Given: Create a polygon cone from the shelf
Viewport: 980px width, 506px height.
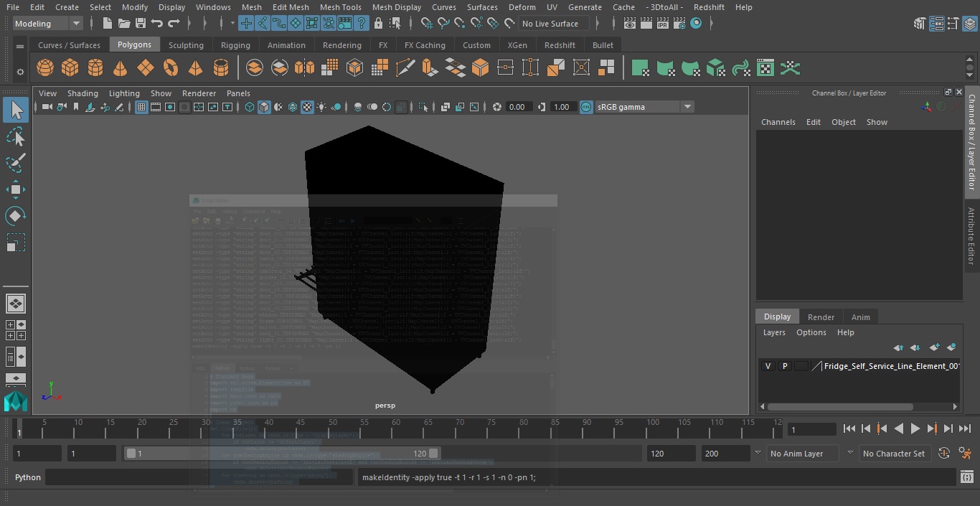Looking at the screenshot, I should tap(121, 68).
